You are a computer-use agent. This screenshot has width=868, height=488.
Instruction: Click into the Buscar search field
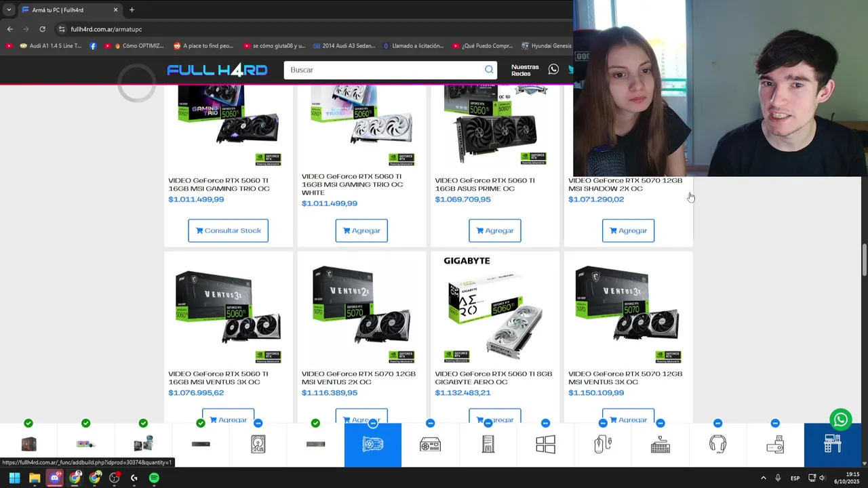click(x=384, y=70)
